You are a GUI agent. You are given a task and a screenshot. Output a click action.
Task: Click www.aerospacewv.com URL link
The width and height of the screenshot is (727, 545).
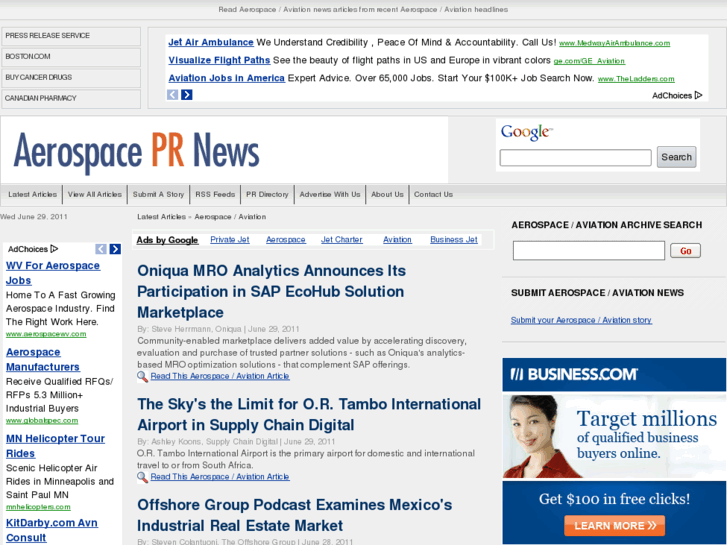click(46, 334)
